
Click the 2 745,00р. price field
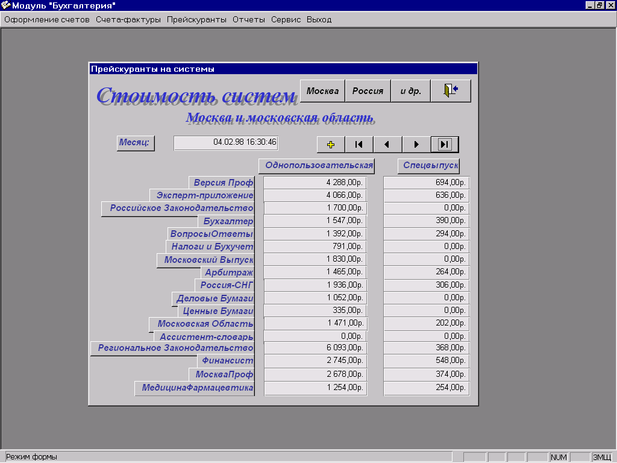pyautogui.click(x=315, y=361)
